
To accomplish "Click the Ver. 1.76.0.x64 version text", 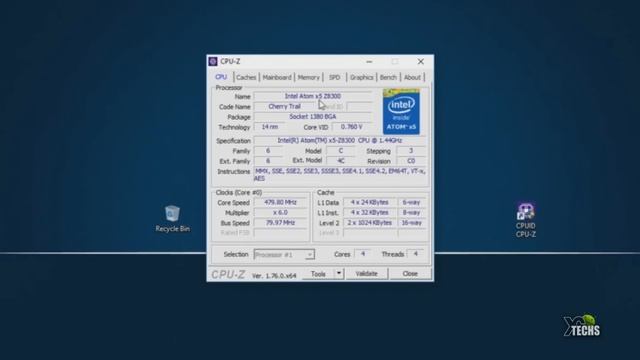I will coord(274,276).
